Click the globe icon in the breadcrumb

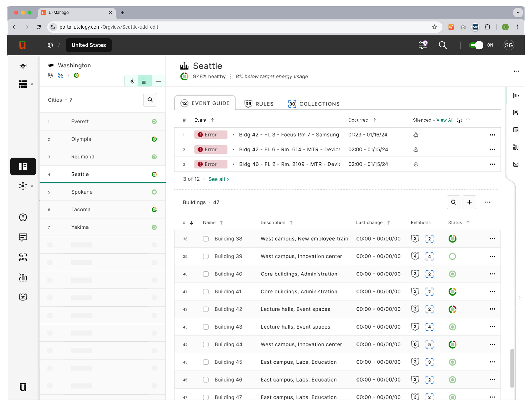50,45
